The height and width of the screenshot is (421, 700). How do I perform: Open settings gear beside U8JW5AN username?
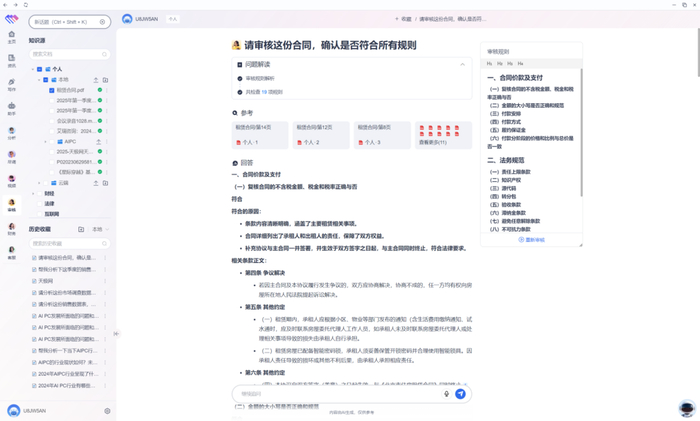click(x=107, y=411)
